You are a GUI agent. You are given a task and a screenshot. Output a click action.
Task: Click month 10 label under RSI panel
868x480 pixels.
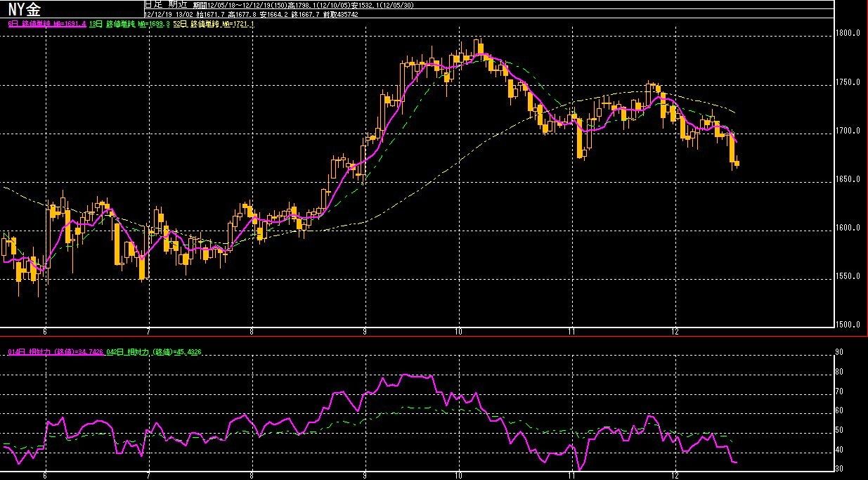point(458,476)
